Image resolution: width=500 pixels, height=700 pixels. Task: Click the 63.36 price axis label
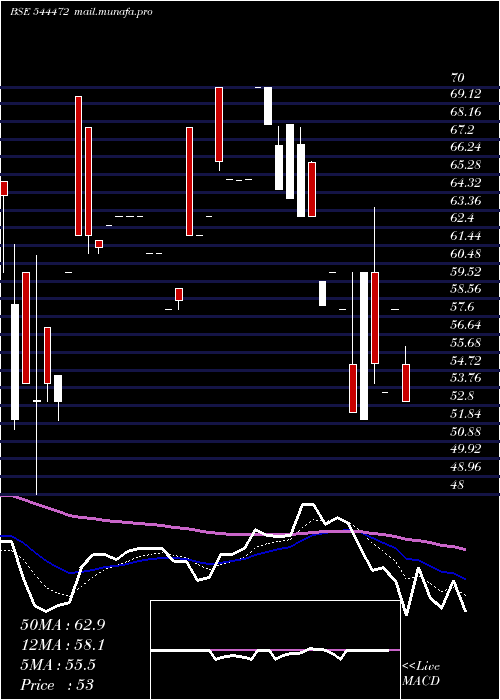point(466,200)
